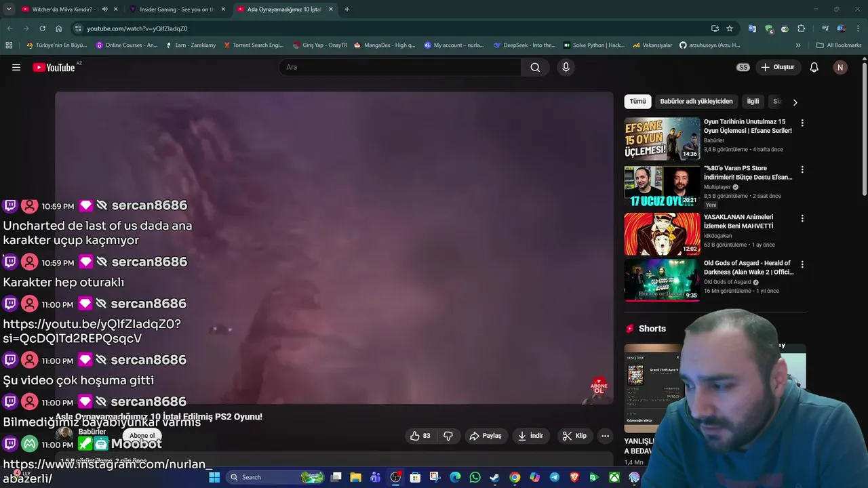Open Xbox app from taskbar
868x488 pixels.
click(x=614, y=477)
